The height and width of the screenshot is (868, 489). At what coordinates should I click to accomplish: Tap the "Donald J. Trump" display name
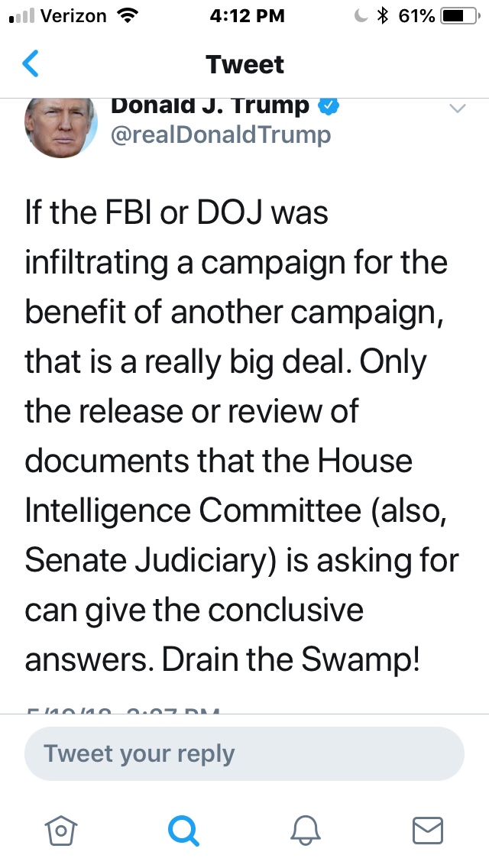click(210, 106)
